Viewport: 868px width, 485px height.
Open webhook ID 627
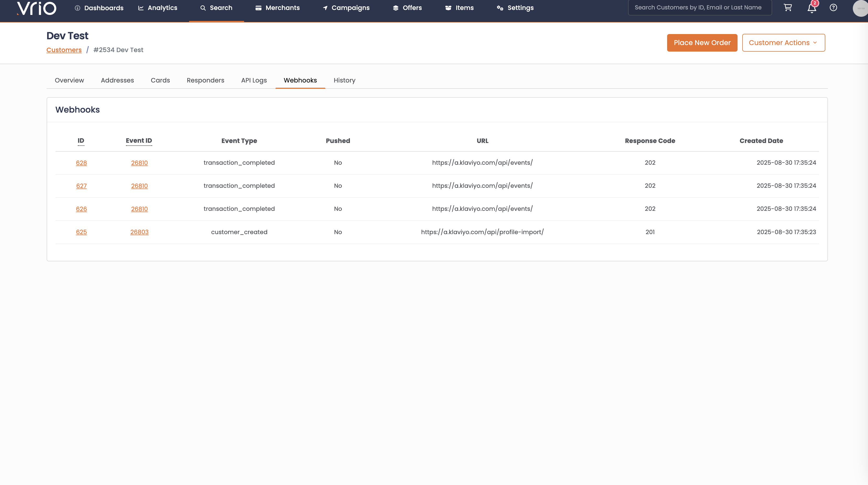pos(81,186)
